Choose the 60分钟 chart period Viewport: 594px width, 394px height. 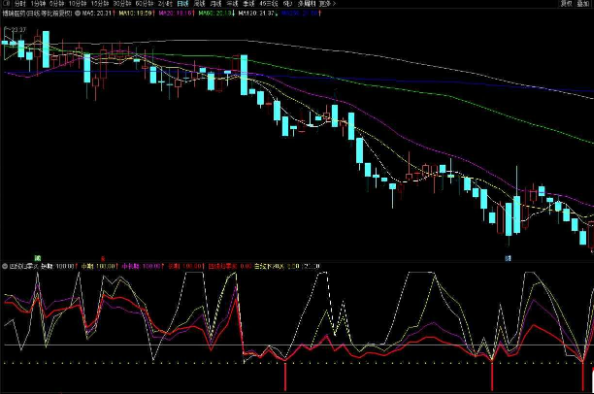(144, 4)
